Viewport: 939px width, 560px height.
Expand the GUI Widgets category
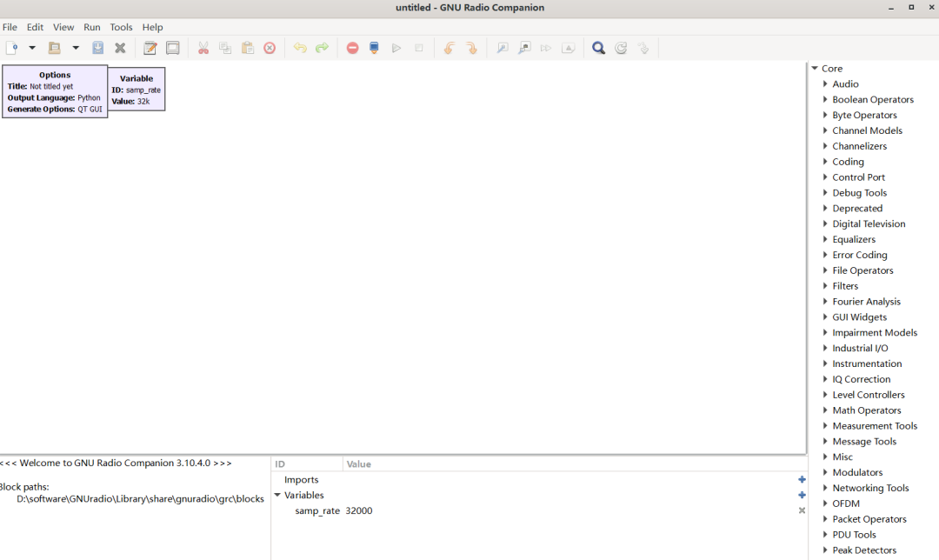coord(825,317)
